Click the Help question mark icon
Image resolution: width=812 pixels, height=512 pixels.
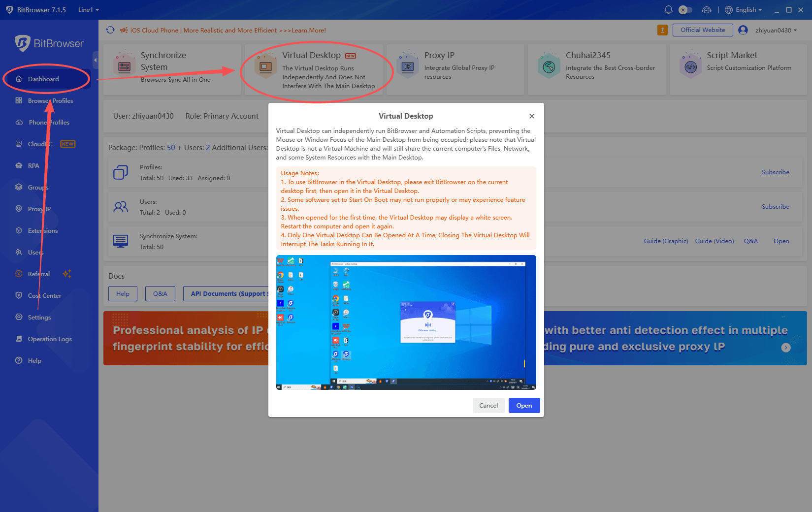[19, 360]
